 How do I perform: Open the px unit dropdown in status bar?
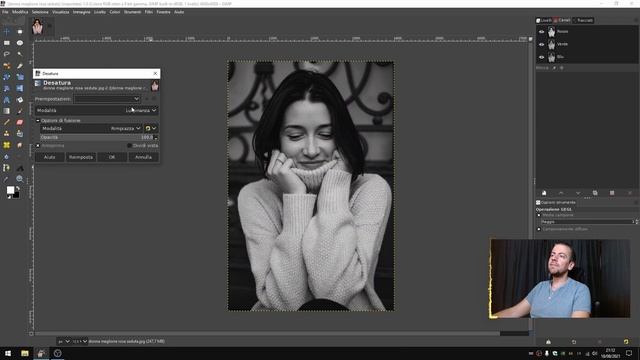pyautogui.click(x=63, y=341)
